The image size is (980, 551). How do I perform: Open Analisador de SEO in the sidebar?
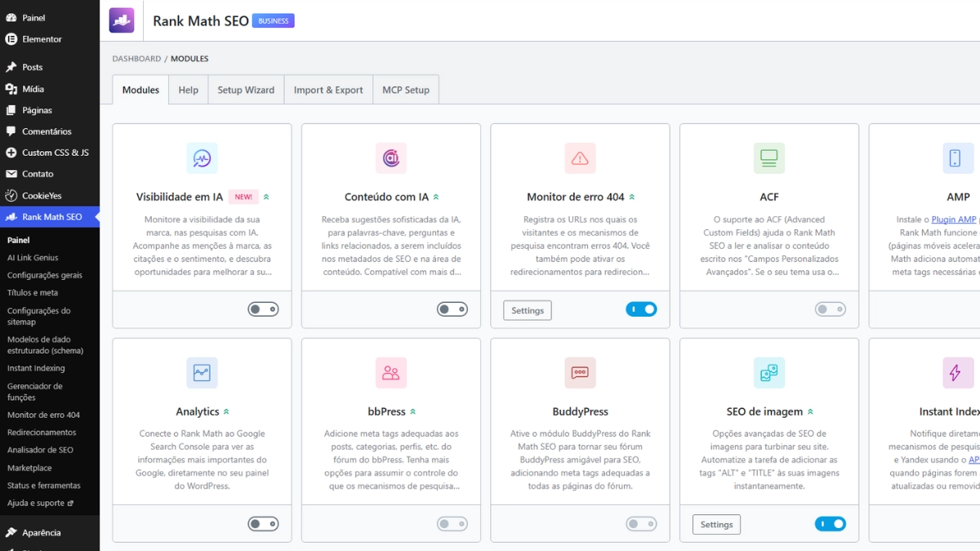40,450
